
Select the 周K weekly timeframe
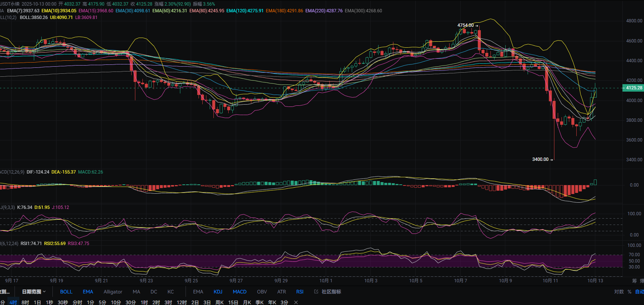pyautogui.click(x=219, y=302)
